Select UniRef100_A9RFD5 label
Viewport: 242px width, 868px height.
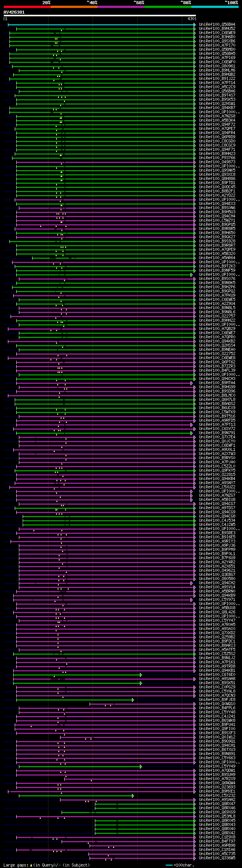(217, 421)
